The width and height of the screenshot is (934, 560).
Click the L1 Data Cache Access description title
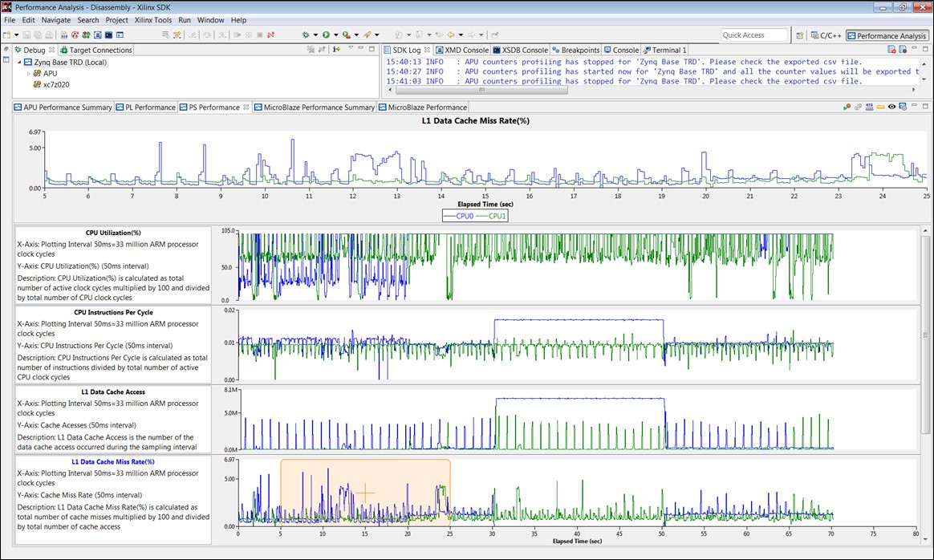click(x=113, y=392)
